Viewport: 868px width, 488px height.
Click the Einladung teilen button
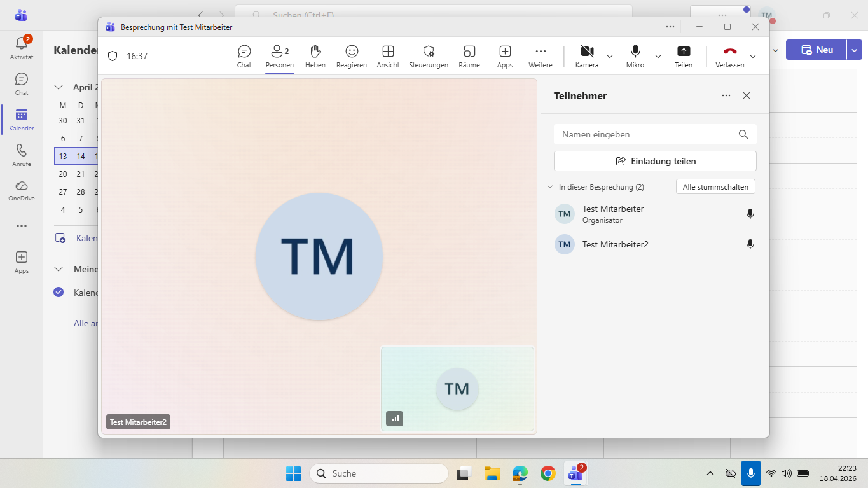pos(655,161)
